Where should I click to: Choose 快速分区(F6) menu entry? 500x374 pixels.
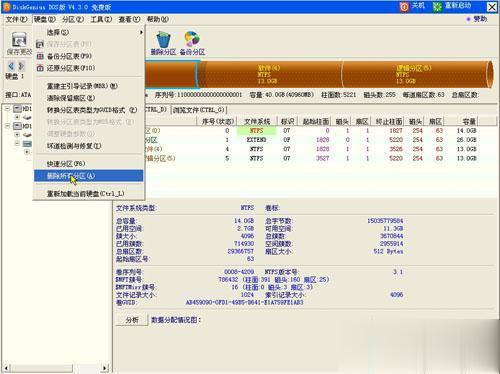pyautogui.click(x=89, y=164)
